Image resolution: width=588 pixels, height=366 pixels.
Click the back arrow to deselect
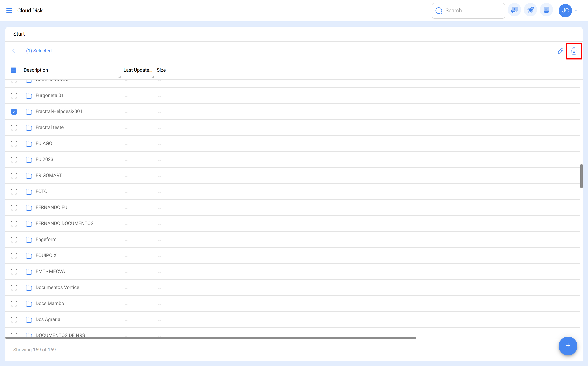(x=15, y=51)
